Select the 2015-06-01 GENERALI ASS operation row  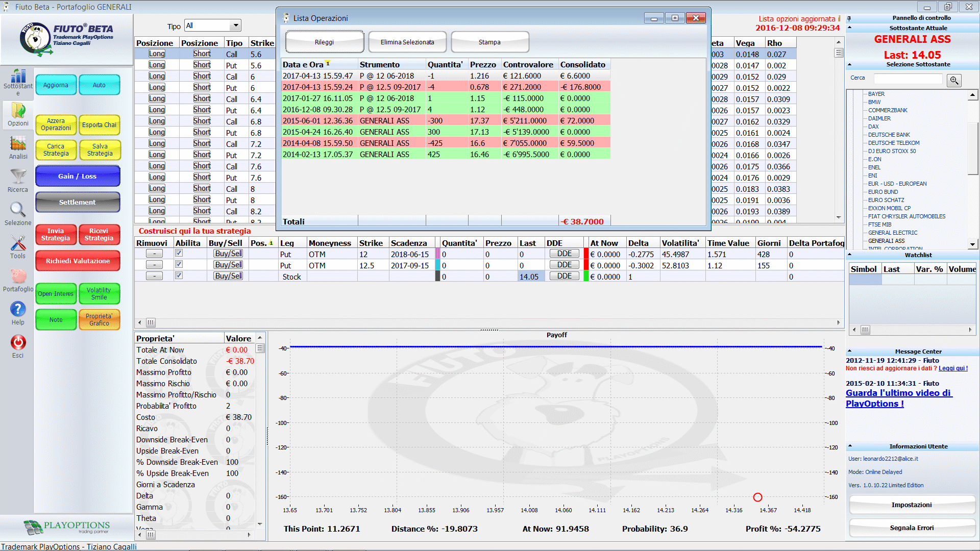(446, 120)
